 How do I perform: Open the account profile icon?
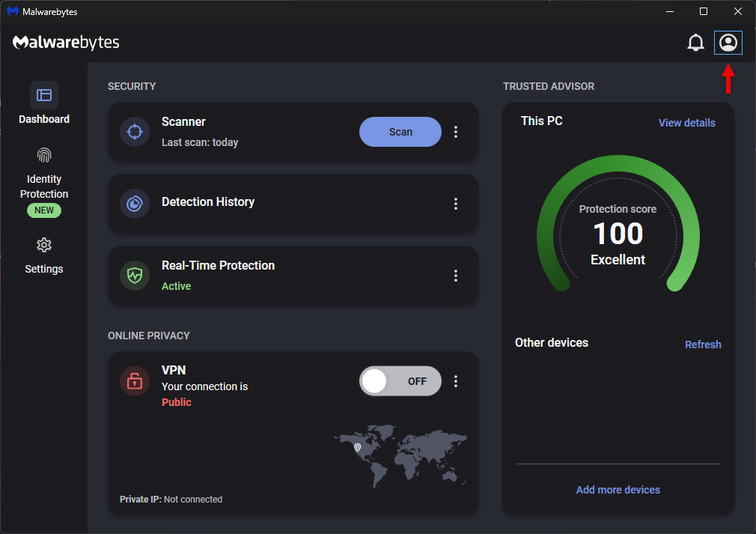728,43
